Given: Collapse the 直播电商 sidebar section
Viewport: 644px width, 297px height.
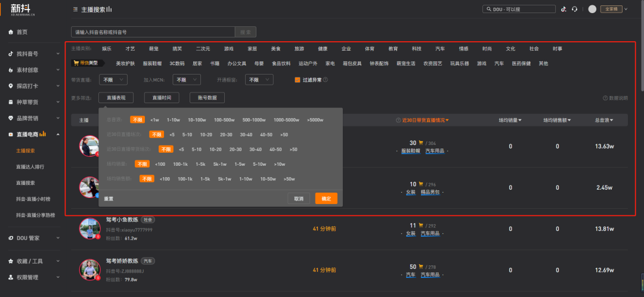Looking at the screenshot, I should point(58,134).
